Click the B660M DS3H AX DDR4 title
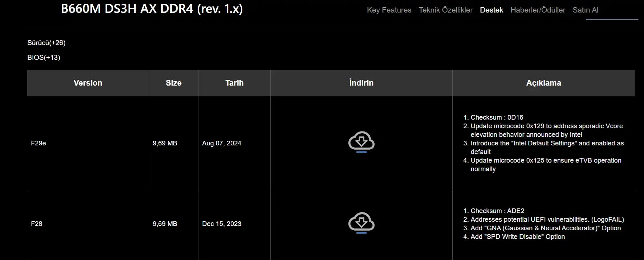Viewport: 644px width, 260px height. click(x=152, y=9)
